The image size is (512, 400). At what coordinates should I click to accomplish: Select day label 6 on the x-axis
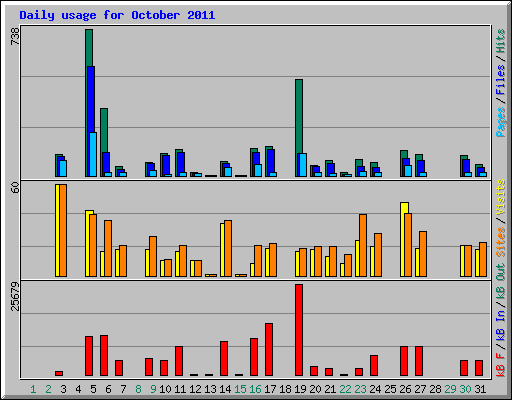108,389
